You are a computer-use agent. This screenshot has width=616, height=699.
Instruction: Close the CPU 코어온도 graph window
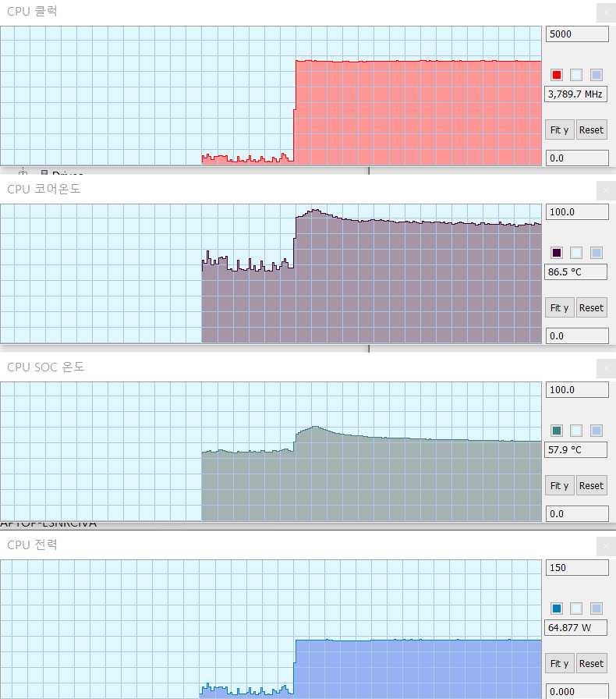coord(606,190)
